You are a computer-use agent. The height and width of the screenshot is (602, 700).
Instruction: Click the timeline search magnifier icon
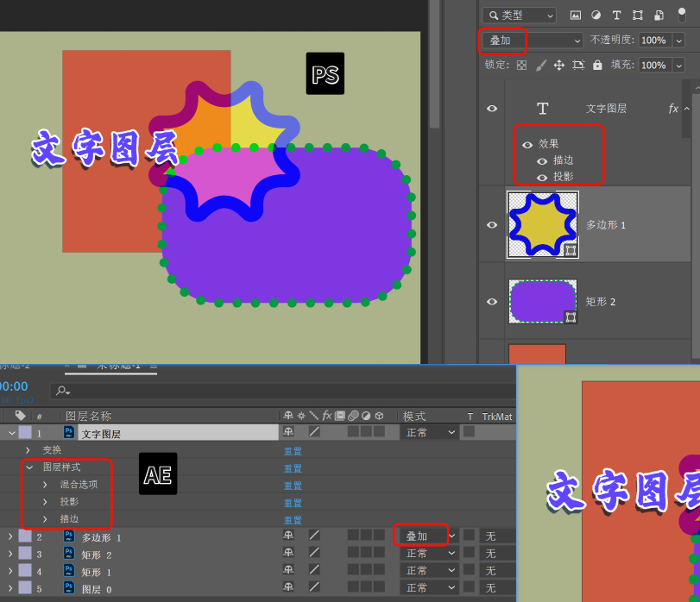click(x=62, y=391)
